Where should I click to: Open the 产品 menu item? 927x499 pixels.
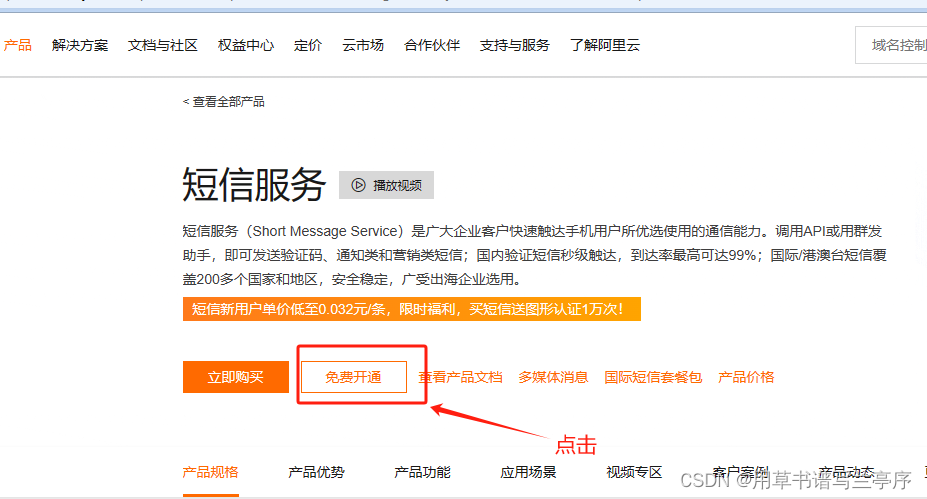tap(18, 45)
